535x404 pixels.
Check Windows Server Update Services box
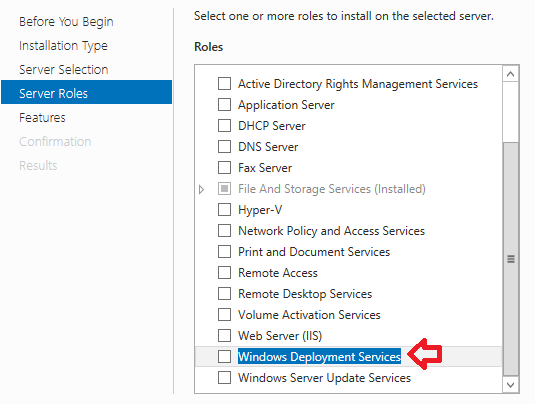(224, 378)
